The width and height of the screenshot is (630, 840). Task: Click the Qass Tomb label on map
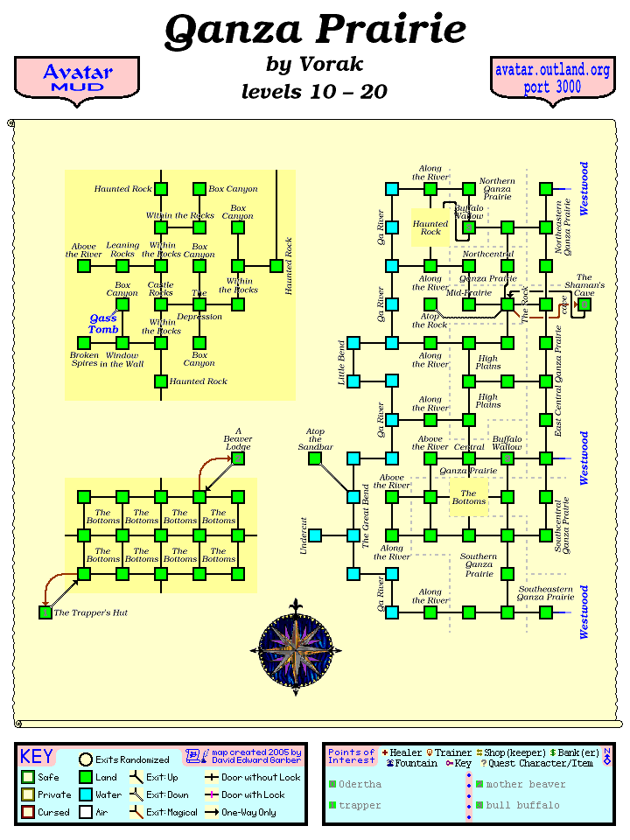pos(103,324)
